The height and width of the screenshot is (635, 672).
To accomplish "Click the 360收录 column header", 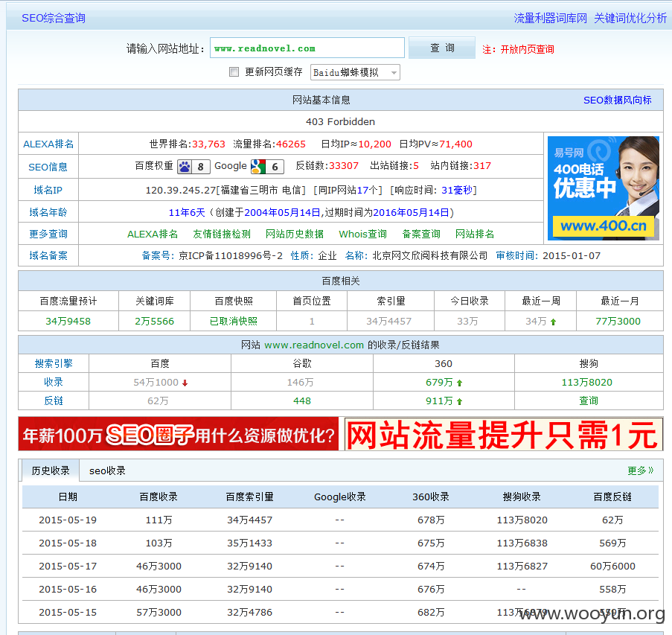I will coord(431,497).
